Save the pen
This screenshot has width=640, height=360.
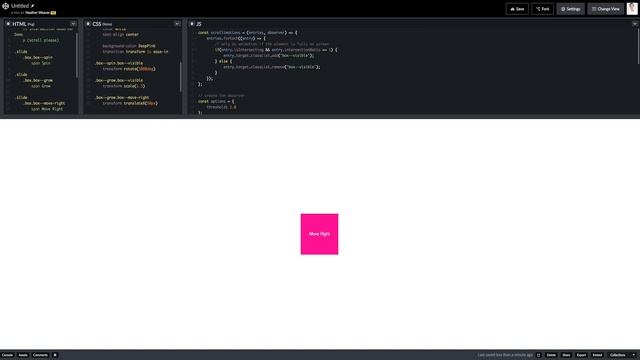[517, 9]
